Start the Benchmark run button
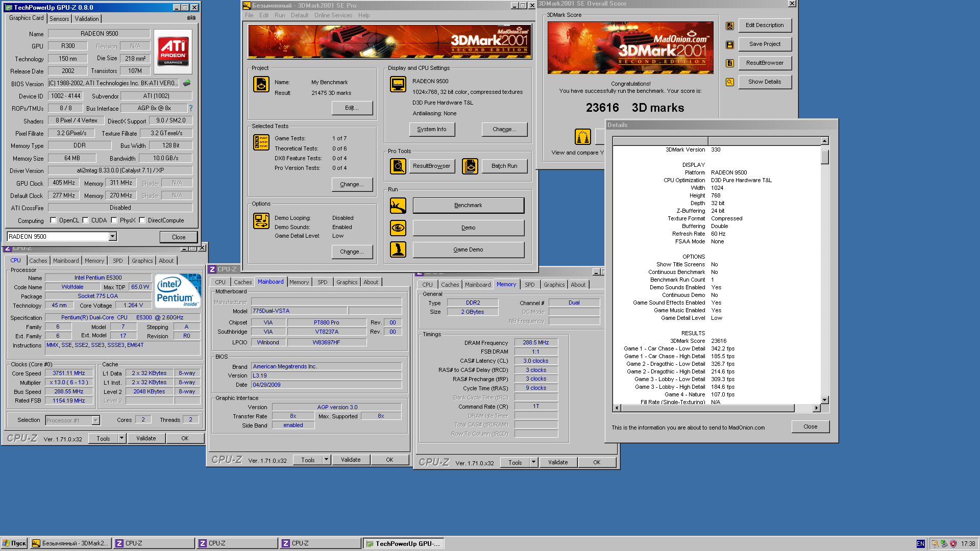The image size is (980, 551). (x=468, y=205)
